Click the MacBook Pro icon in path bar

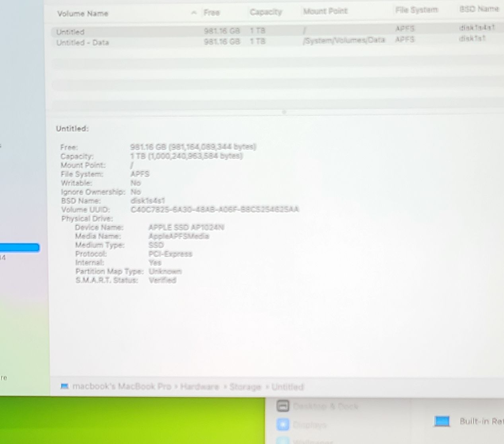[64, 386]
